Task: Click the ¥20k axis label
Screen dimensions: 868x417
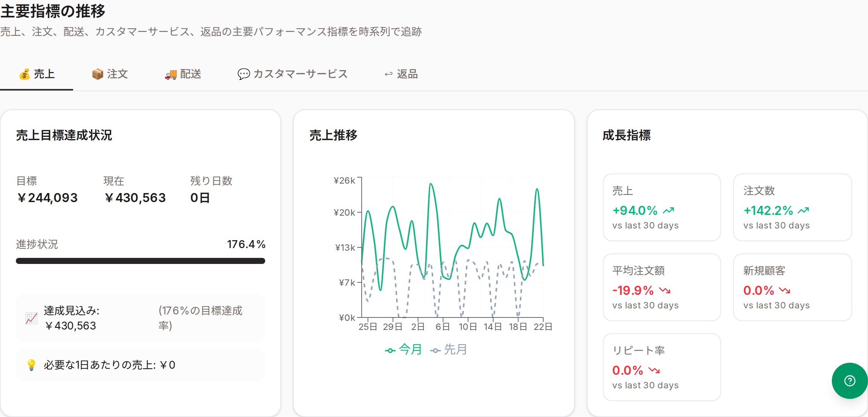Action: (344, 213)
